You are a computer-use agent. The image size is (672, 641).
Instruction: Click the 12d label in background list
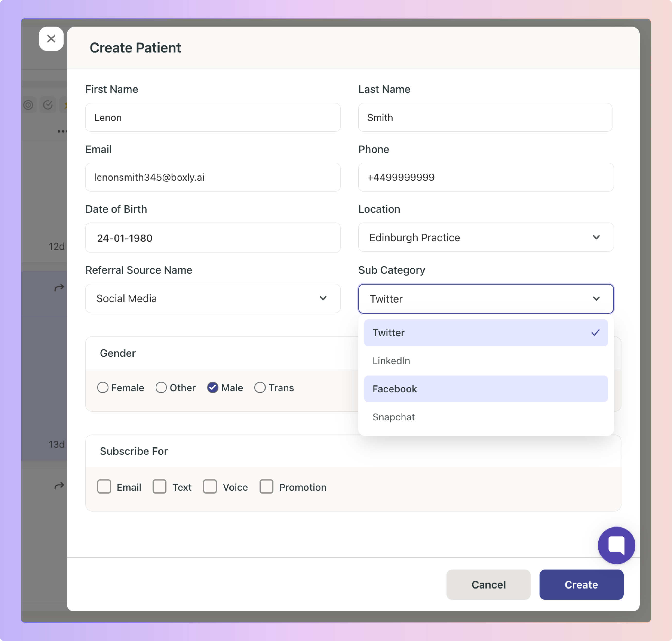(56, 246)
